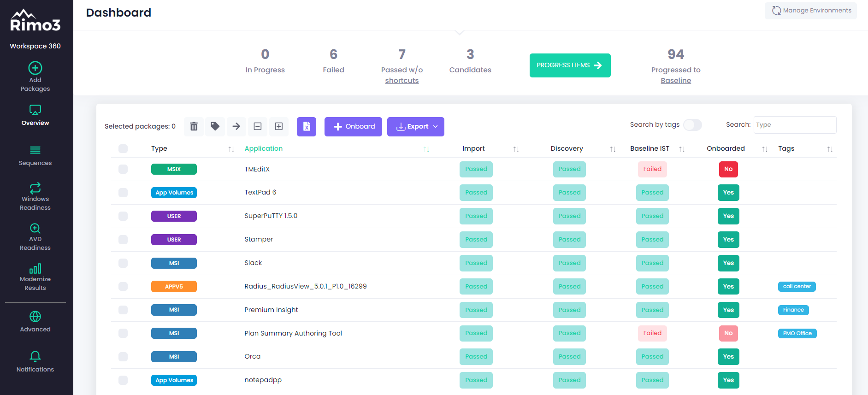Screen dimensions: 868x395
Task: Open Add Packages from sidebar
Action: tap(35, 77)
